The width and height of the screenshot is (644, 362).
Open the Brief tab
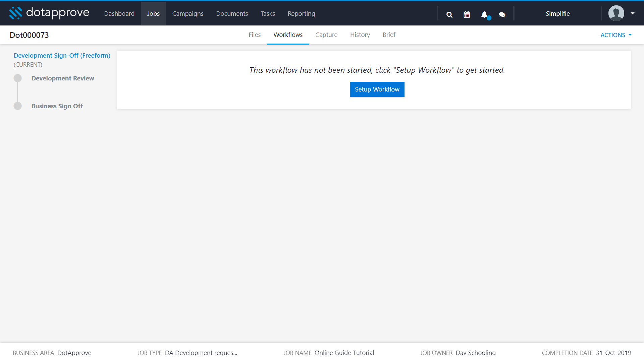tap(389, 35)
